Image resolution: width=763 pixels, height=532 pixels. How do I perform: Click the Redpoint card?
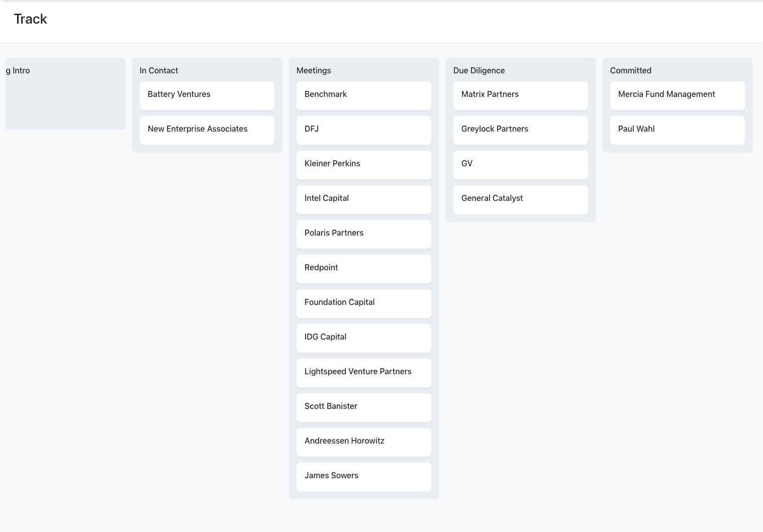point(364,269)
